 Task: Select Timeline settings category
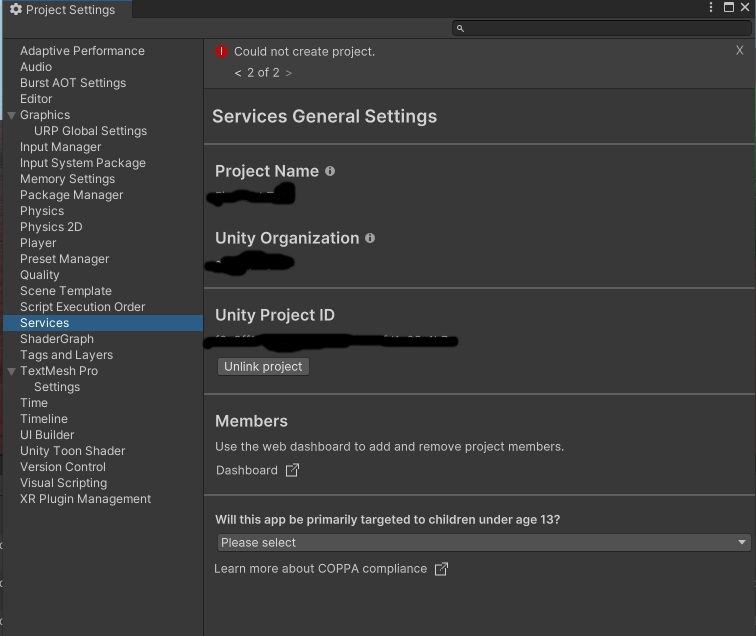tap(44, 419)
